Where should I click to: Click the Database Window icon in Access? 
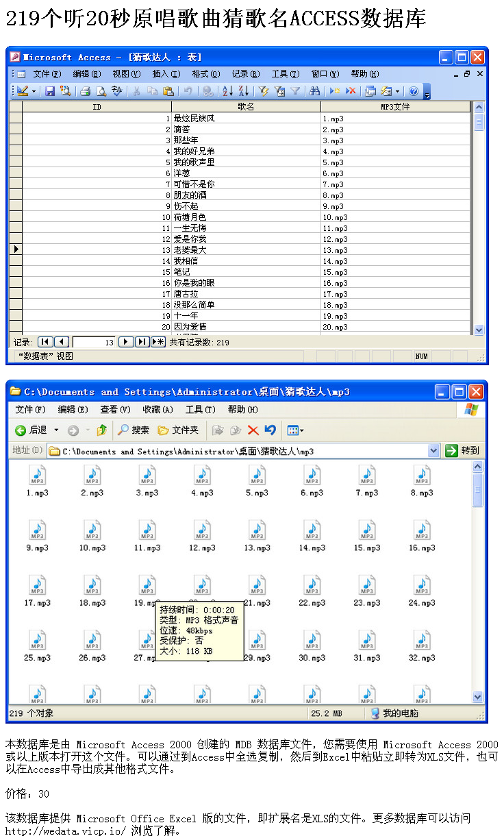(370, 90)
